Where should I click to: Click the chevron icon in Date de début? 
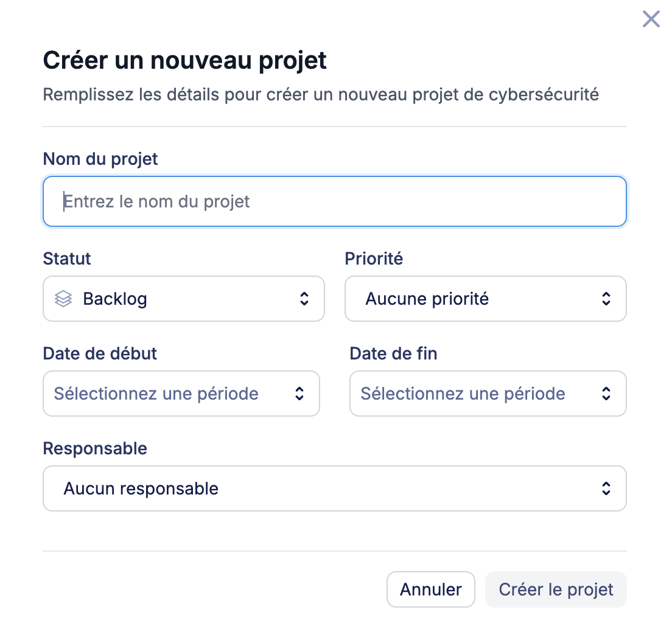tap(299, 394)
